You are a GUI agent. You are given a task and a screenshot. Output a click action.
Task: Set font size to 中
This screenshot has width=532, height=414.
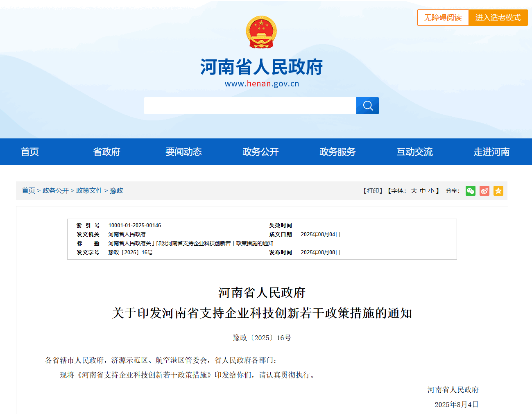click(423, 191)
